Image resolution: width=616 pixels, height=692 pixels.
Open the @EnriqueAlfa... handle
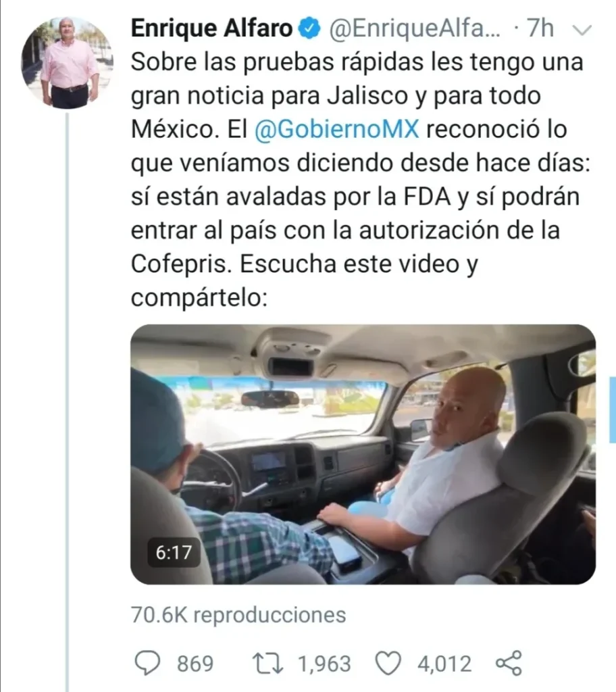[415, 28]
